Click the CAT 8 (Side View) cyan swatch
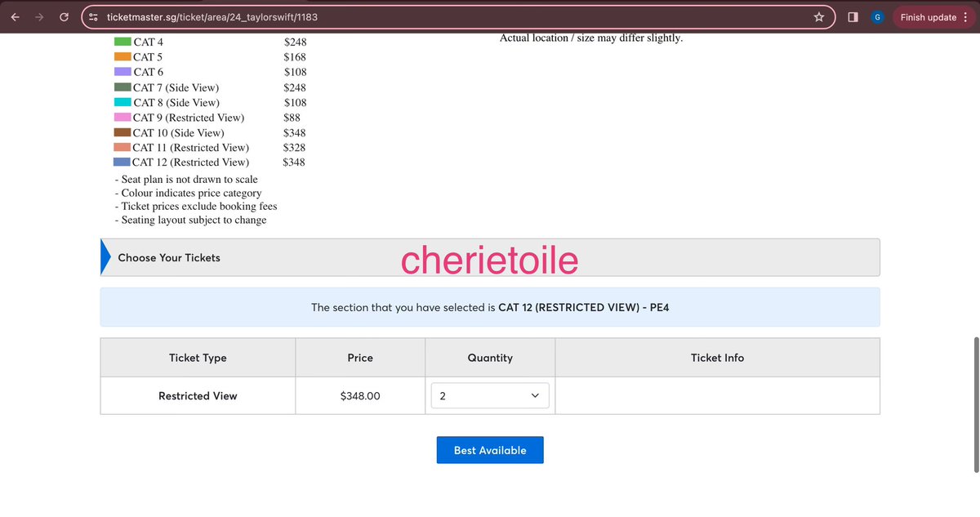Viewport: 980px width, 517px height. (x=122, y=102)
